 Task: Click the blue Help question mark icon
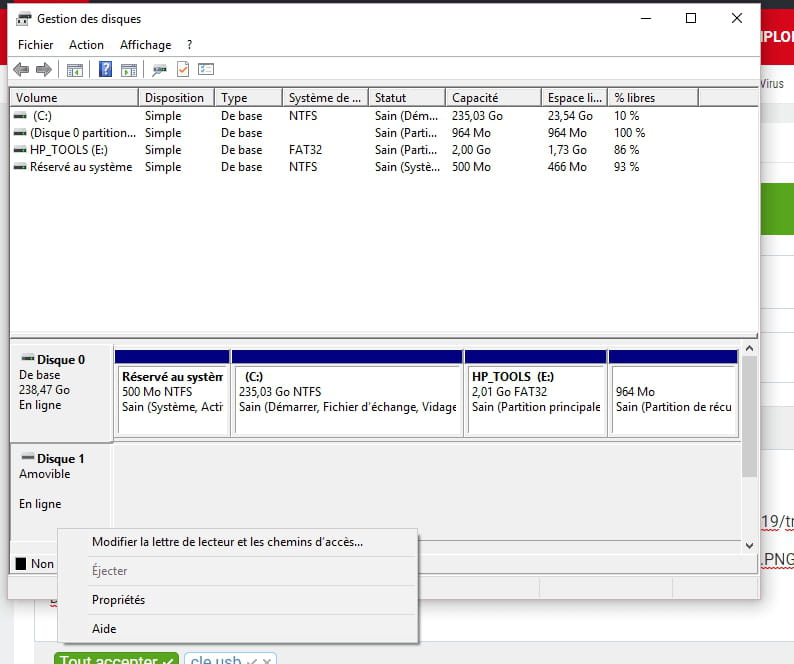coord(105,70)
